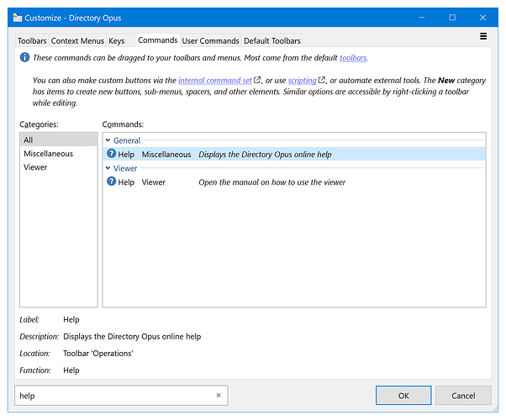
Task: Select the Miscellaneous category
Action: (48, 154)
